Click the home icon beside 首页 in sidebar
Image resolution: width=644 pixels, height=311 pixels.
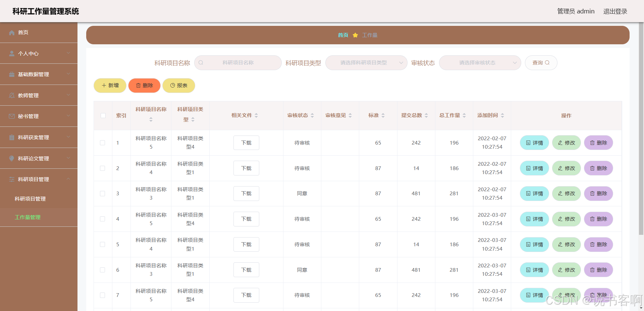tap(12, 33)
